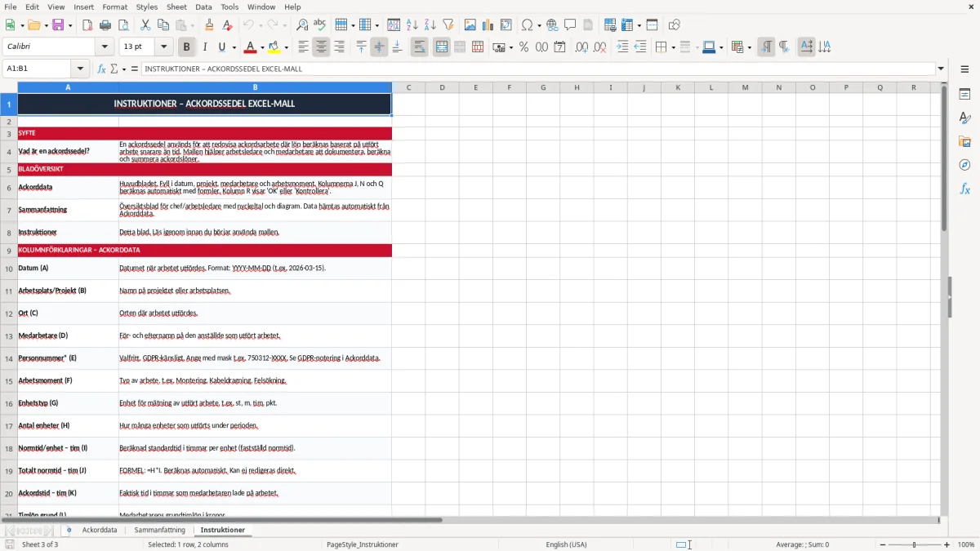Toggle Underline formatting

coord(221,47)
